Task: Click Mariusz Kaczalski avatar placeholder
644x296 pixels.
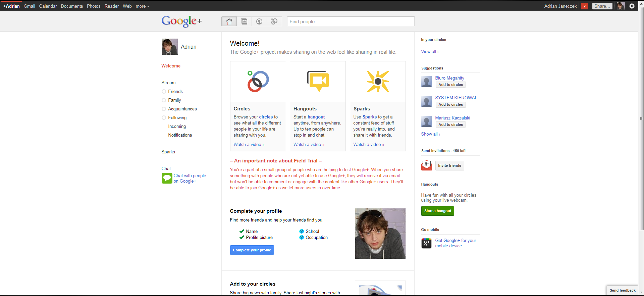Action: [x=427, y=121]
